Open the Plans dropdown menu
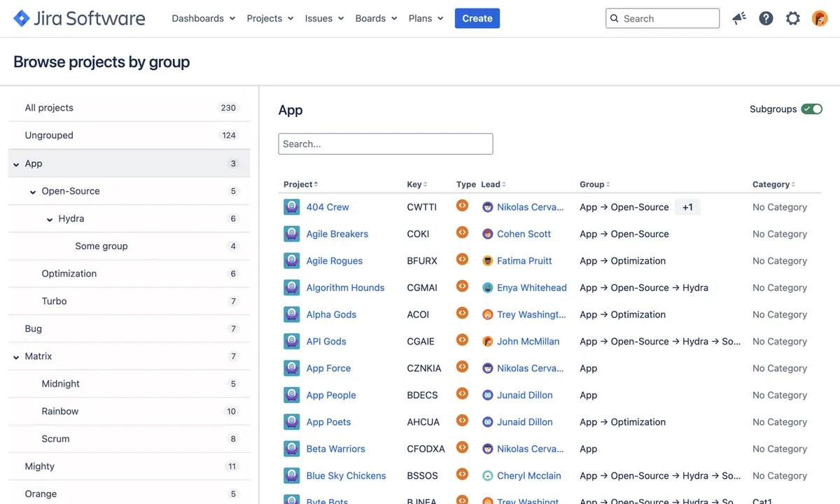This screenshot has height=504, width=840. coord(426,18)
